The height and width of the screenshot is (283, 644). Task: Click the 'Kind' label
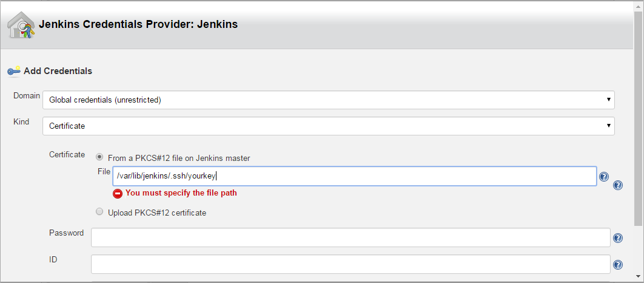pyautogui.click(x=21, y=122)
